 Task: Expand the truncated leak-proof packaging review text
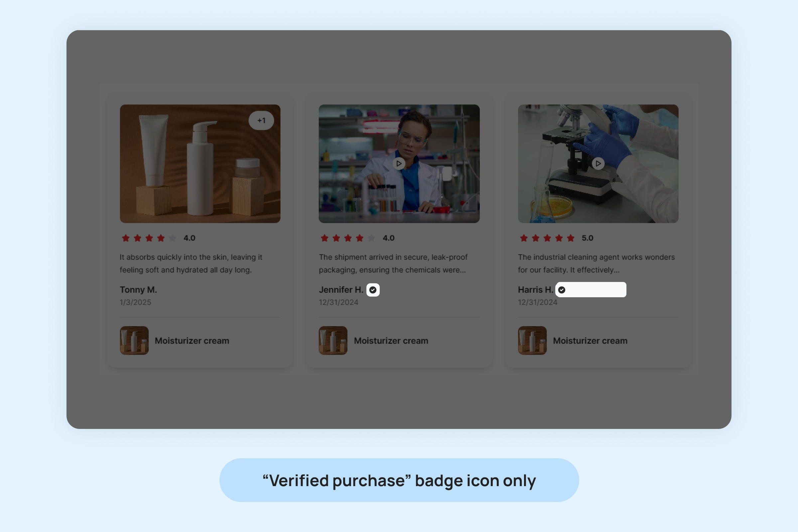393,264
